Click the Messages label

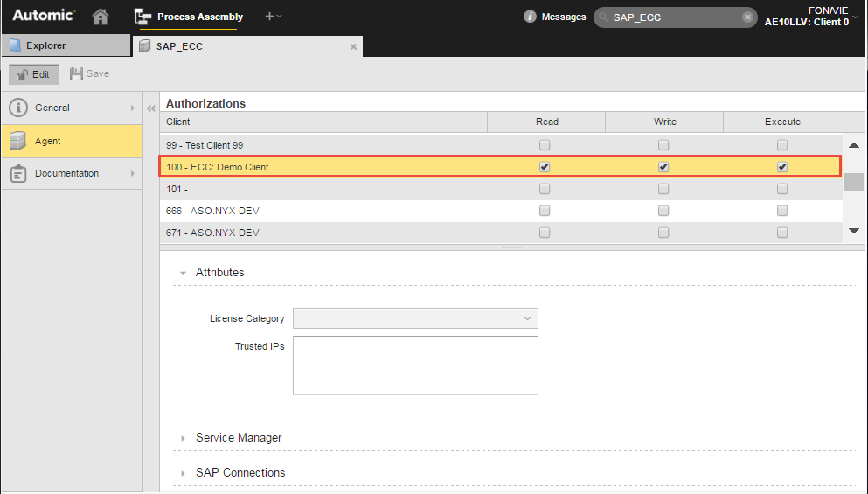point(564,17)
